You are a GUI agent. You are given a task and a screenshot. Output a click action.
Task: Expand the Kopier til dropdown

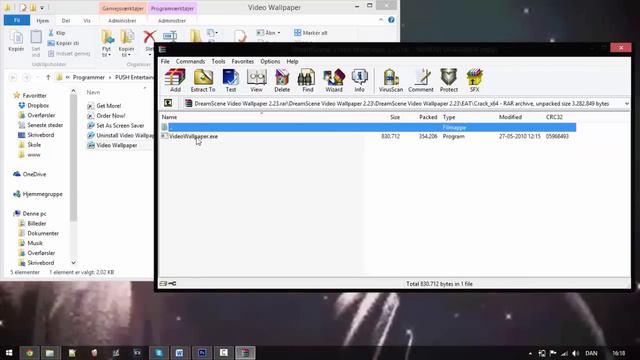[127, 52]
